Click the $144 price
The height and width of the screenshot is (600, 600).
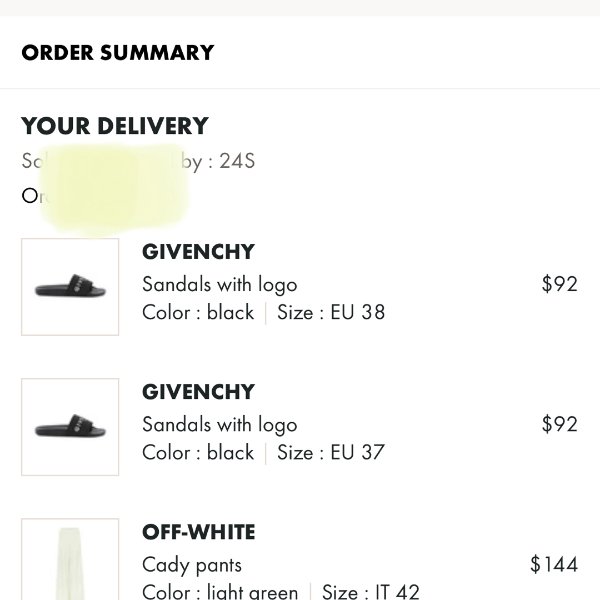(x=554, y=565)
